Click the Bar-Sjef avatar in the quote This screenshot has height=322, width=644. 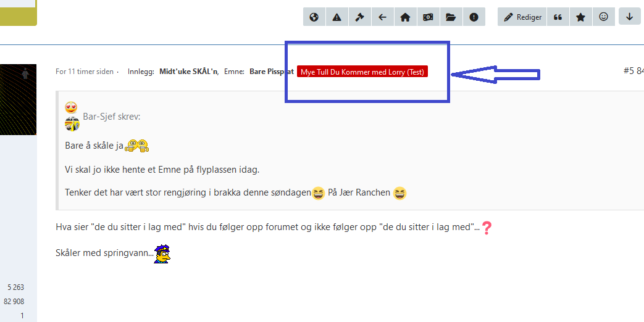(72, 124)
